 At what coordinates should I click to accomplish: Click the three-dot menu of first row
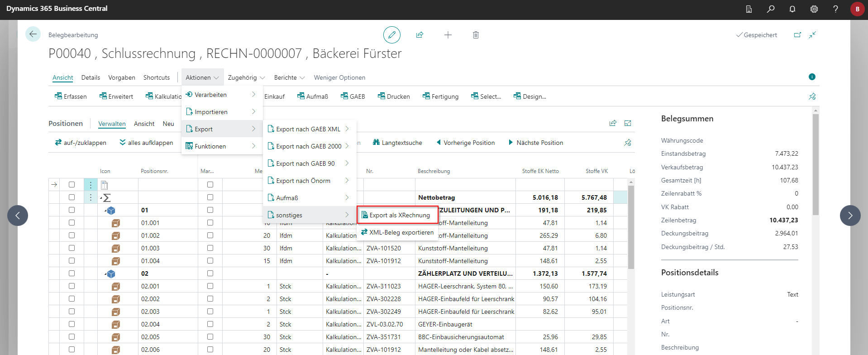click(x=91, y=185)
